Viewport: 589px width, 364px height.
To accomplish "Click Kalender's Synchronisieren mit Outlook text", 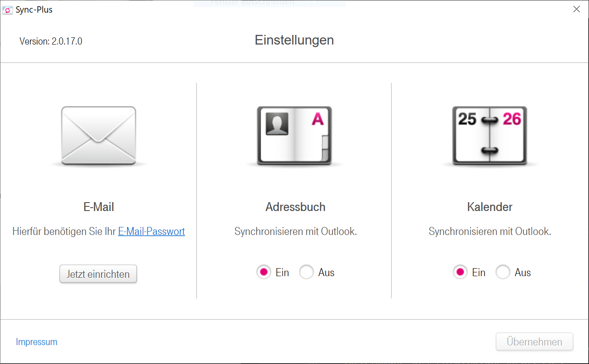I will 490,232.
